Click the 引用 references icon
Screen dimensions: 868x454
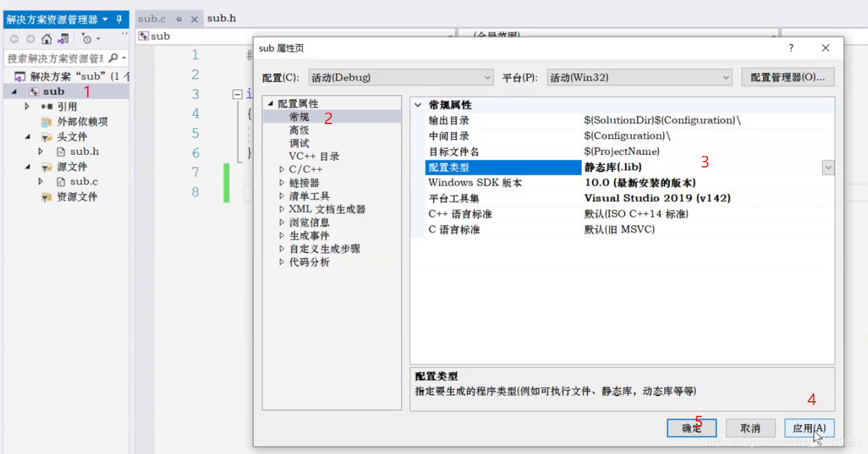(47, 106)
